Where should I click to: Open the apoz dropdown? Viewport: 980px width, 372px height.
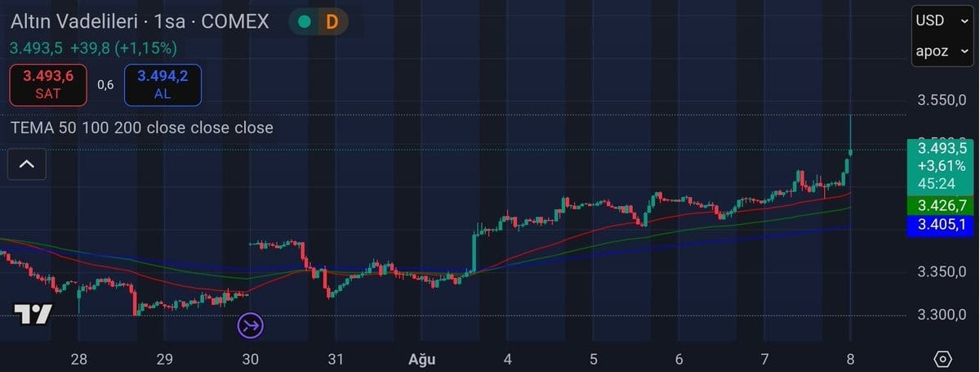941,51
